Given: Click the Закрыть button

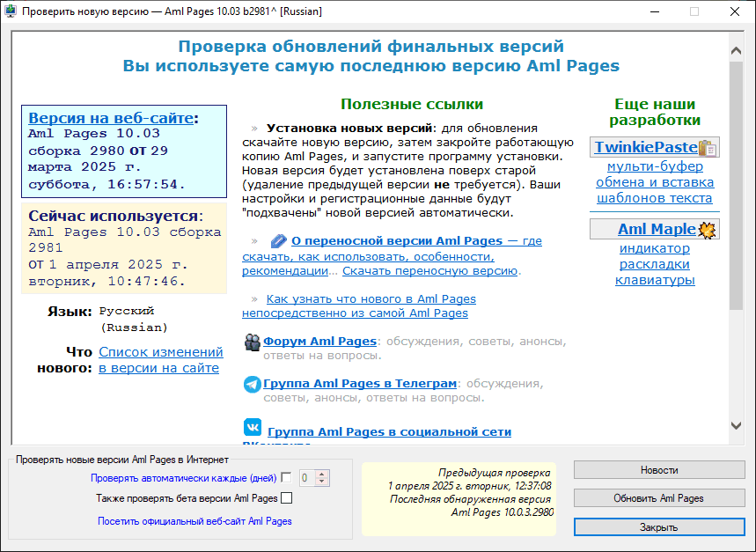Looking at the screenshot, I should click(659, 527).
